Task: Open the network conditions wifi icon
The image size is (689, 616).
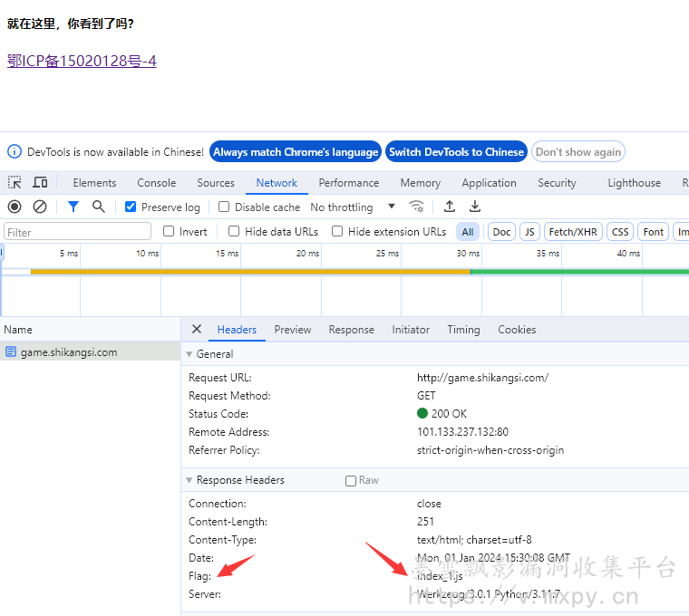Action: tap(416, 207)
